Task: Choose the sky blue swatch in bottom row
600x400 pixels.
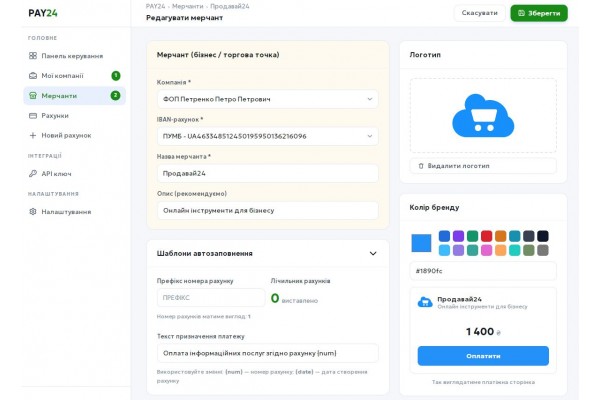Action: pyautogui.click(x=444, y=250)
